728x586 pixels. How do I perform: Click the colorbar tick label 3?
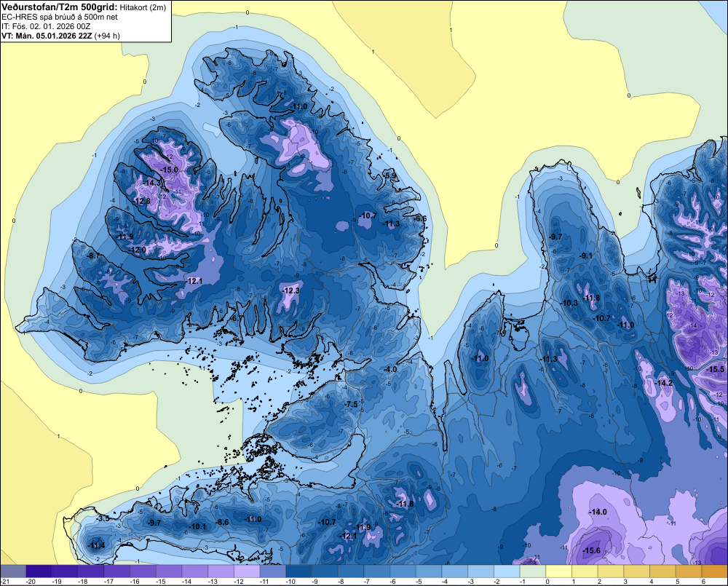[x=625, y=582]
